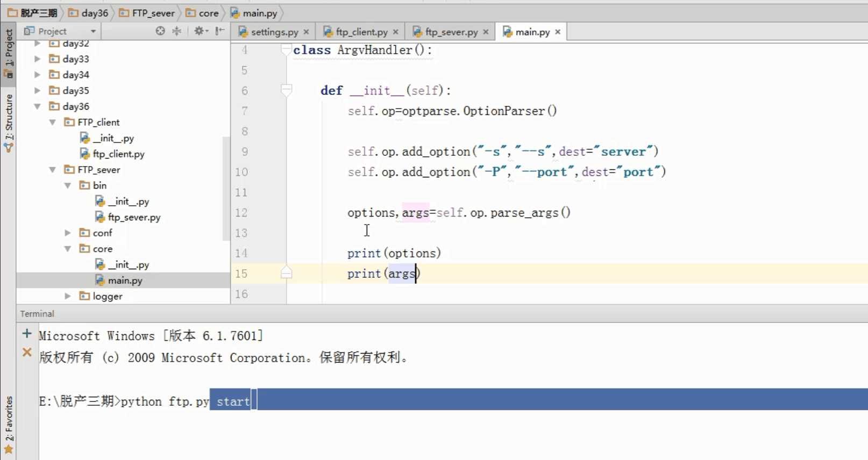Viewport: 868px width, 460px height.
Task: Expand the day33 folder
Action: click(x=37, y=59)
